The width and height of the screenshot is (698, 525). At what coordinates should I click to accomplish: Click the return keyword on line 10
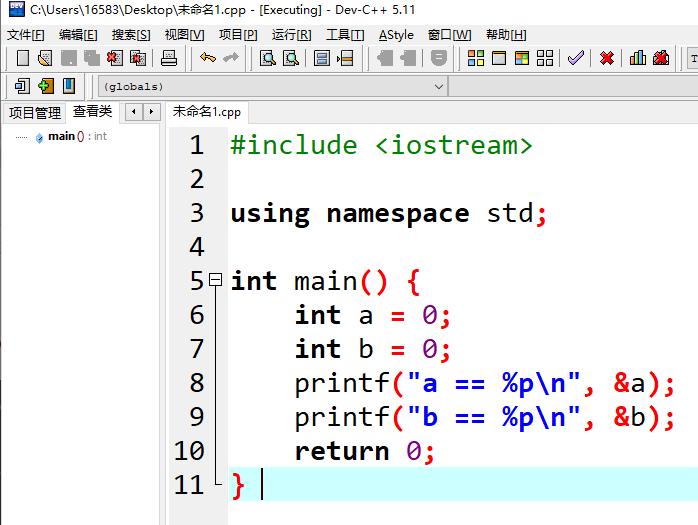point(342,451)
